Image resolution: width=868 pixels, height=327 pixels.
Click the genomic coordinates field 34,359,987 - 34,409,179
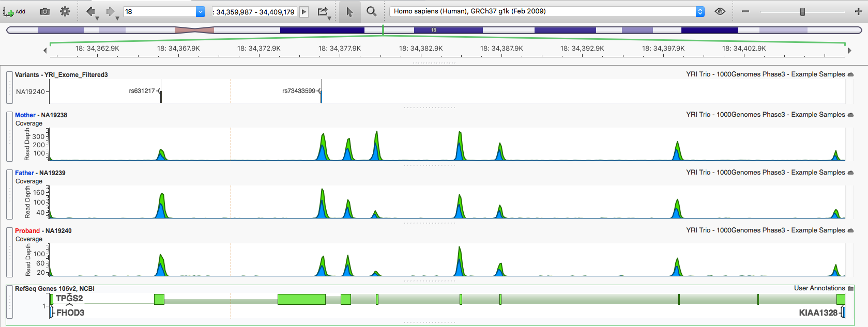coord(255,12)
